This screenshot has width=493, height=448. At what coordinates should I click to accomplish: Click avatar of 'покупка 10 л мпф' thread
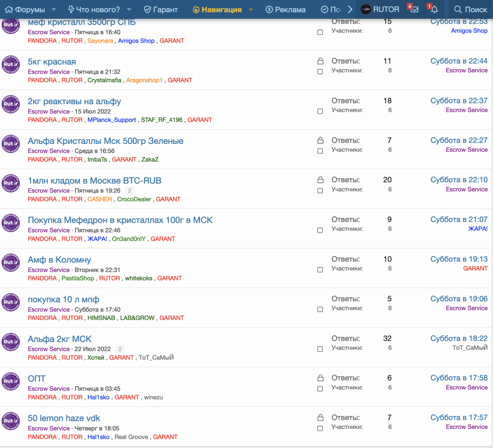(x=11, y=302)
